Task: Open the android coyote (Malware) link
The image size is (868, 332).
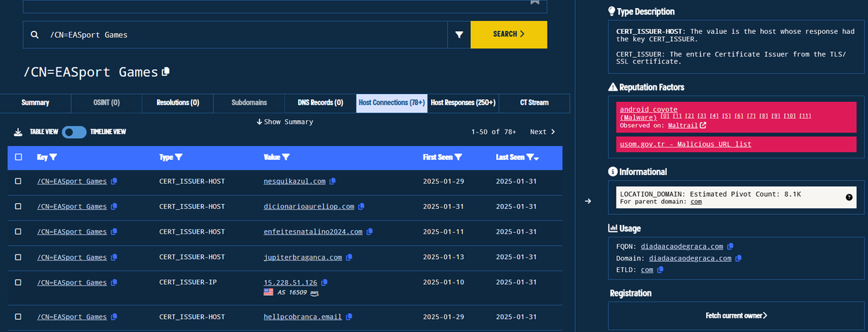Action: coord(648,113)
